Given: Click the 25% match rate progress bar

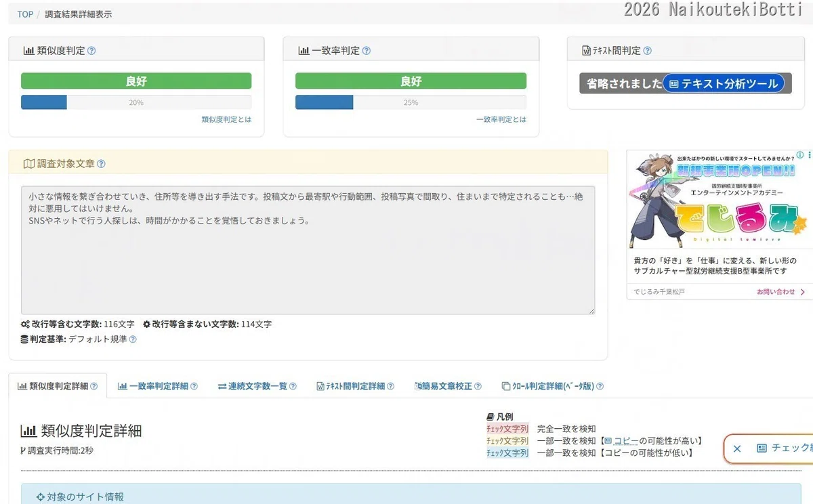Looking at the screenshot, I should [x=411, y=102].
